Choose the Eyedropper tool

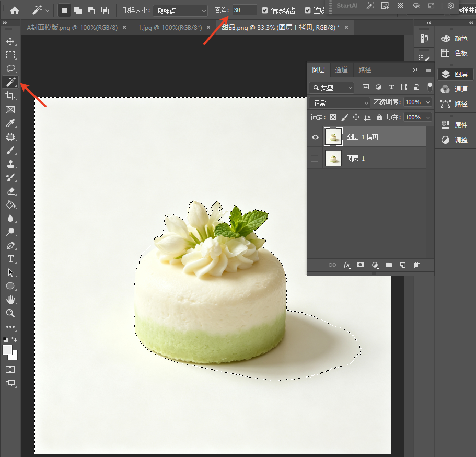tap(10, 123)
